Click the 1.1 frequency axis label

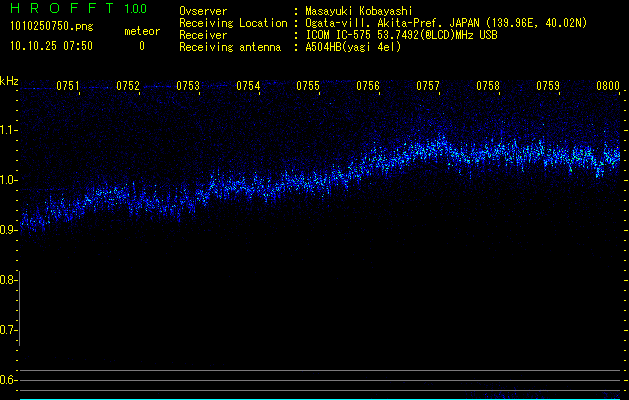coord(9,130)
